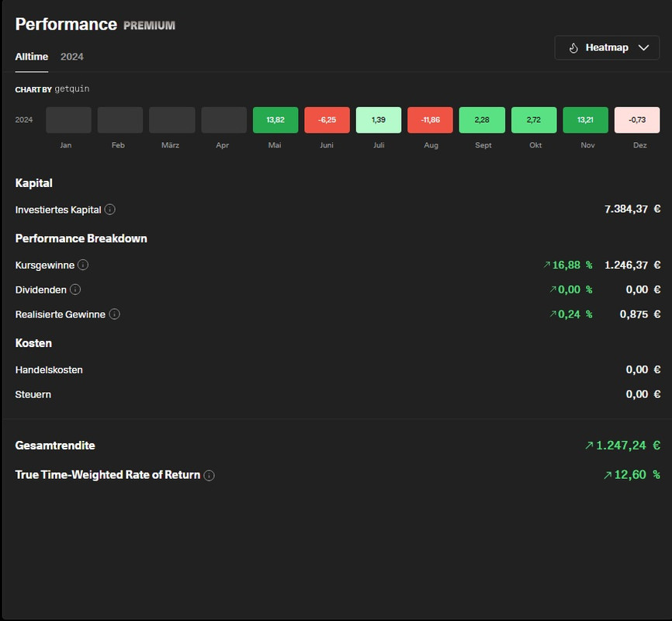The width and height of the screenshot is (672, 621).
Task: Click the Kapital section heading
Action: pyautogui.click(x=34, y=183)
